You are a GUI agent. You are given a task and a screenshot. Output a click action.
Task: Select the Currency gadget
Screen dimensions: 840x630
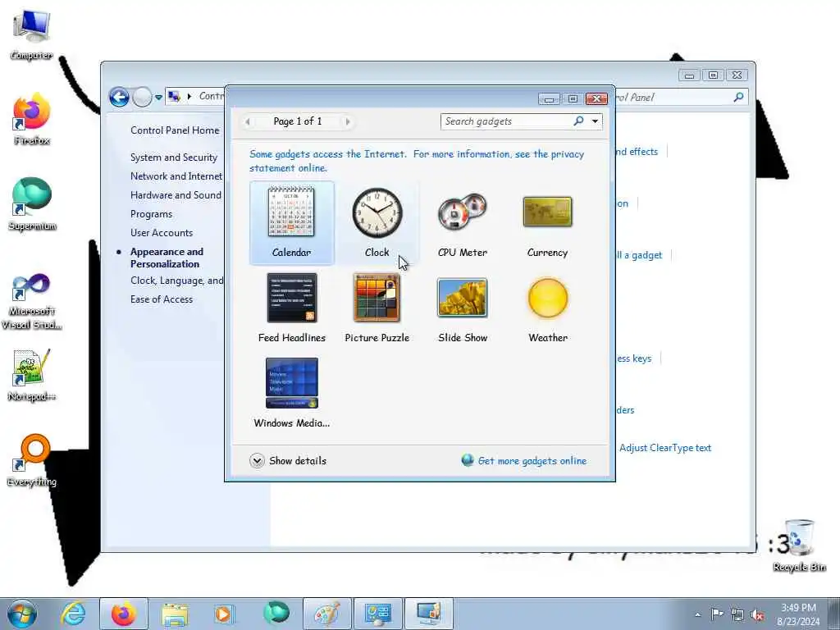pos(547,223)
